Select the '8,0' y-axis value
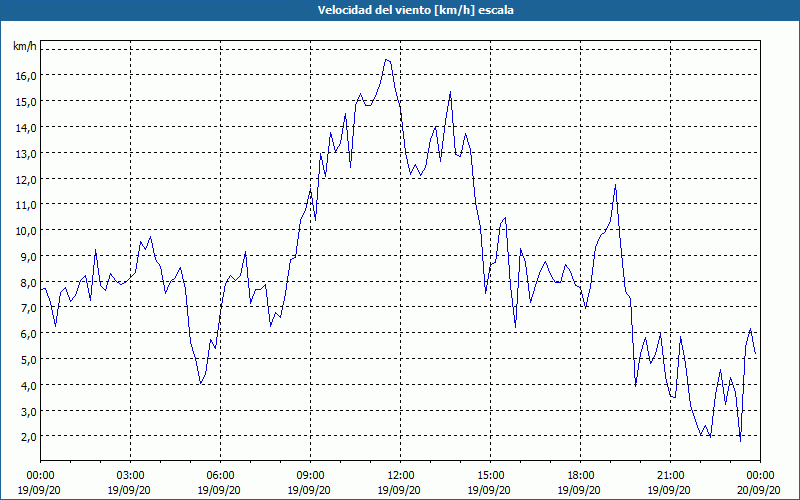 coord(28,283)
